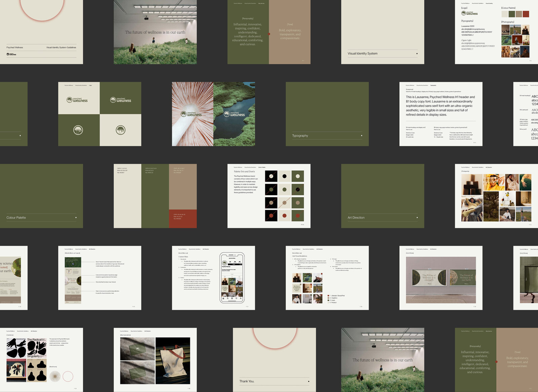Click the large red colour block
The image size is (538, 392).
point(183,219)
